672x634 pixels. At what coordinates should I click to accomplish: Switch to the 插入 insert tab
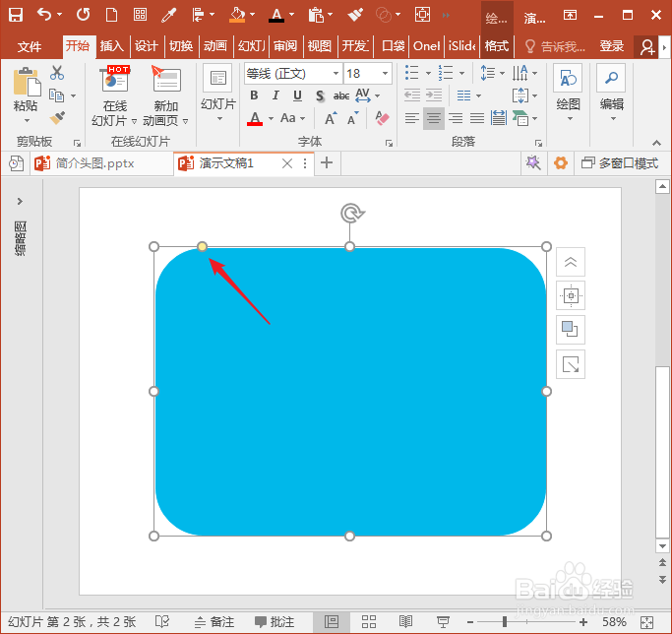(x=112, y=46)
